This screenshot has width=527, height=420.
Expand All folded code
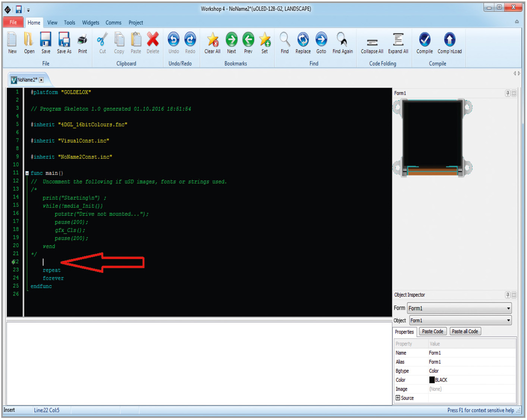point(398,40)
